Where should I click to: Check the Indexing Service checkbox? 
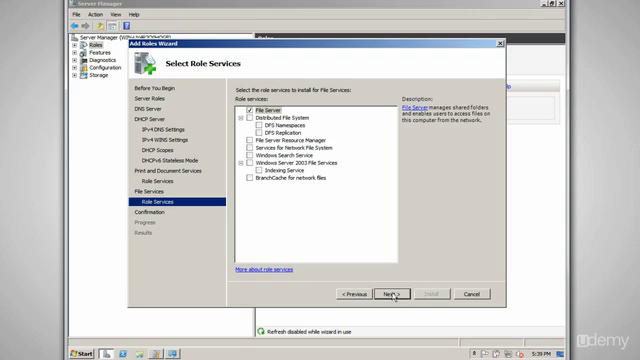(x=259, y=170)
